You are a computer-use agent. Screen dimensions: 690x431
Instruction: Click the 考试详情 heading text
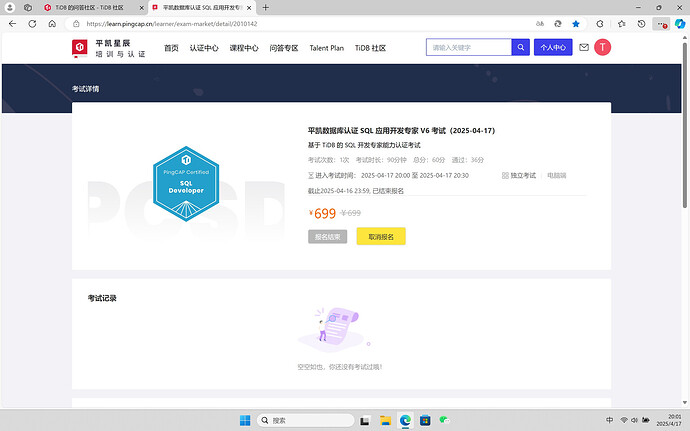[x=85, y=89]
